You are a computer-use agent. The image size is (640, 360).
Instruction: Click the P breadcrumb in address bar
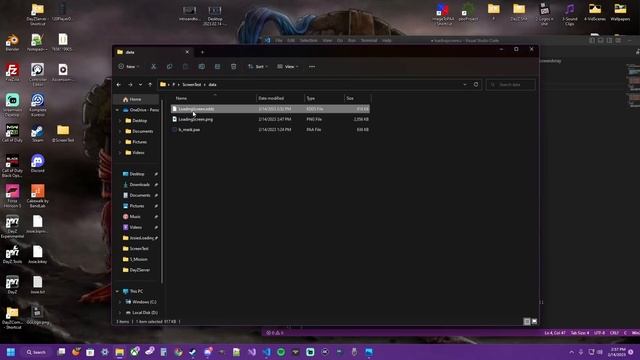click(173, 84)
